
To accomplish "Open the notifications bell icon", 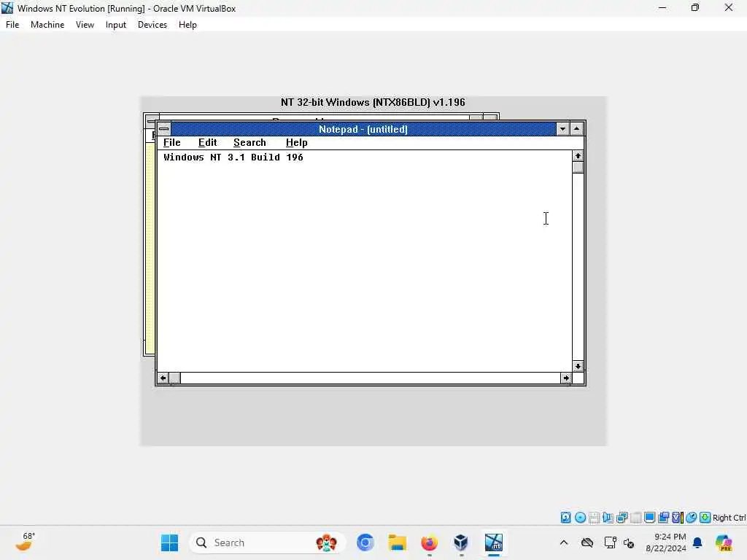I will point(697,542).
